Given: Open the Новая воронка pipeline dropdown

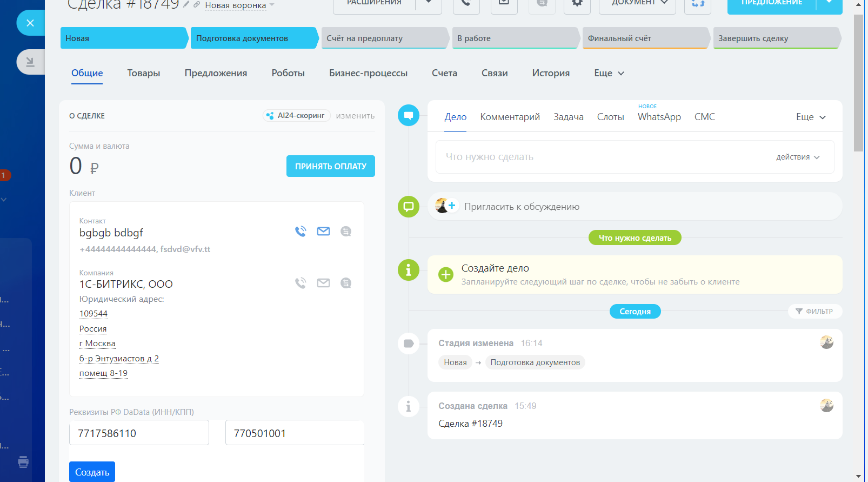Looking at the screenshot, I should pyautogui.click(x=239, y=5).
